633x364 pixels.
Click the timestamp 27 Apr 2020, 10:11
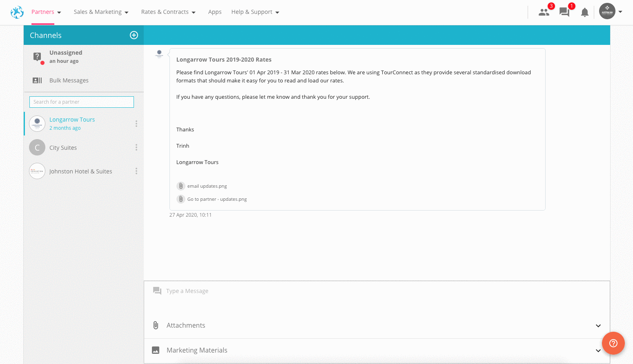coord(190,215)
